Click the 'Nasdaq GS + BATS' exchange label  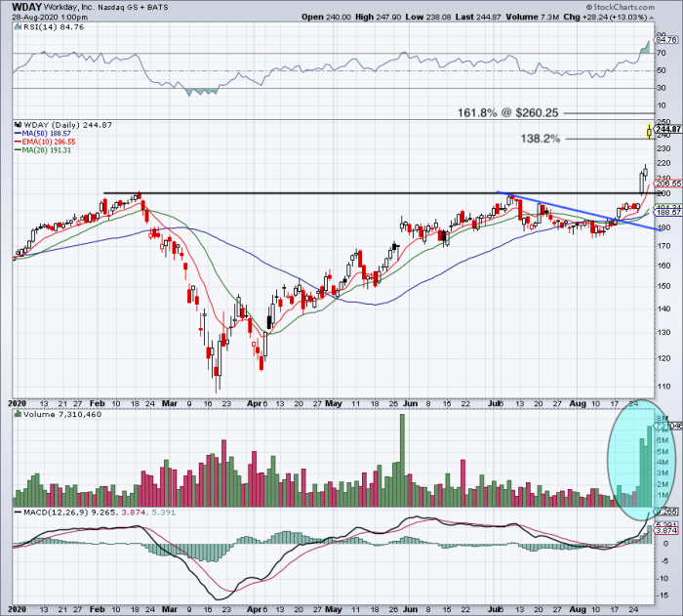coord(133,8)
